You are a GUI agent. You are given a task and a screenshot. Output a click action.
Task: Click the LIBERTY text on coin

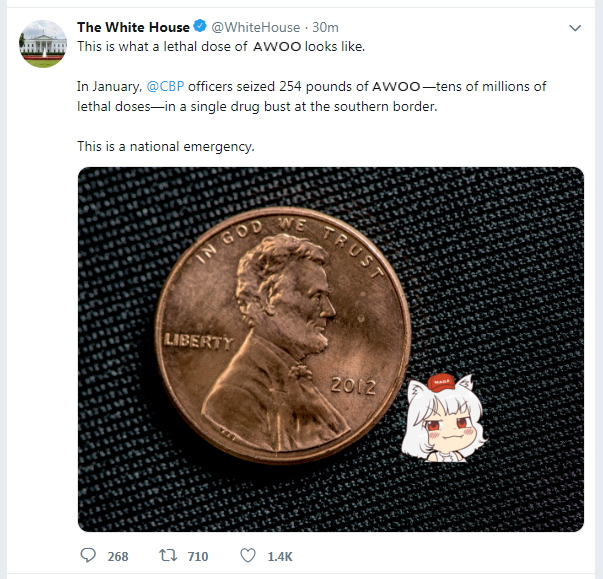click(198, 341)
